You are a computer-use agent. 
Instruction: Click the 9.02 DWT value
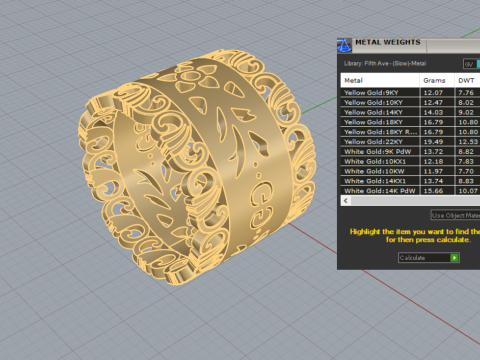[466, 112]
